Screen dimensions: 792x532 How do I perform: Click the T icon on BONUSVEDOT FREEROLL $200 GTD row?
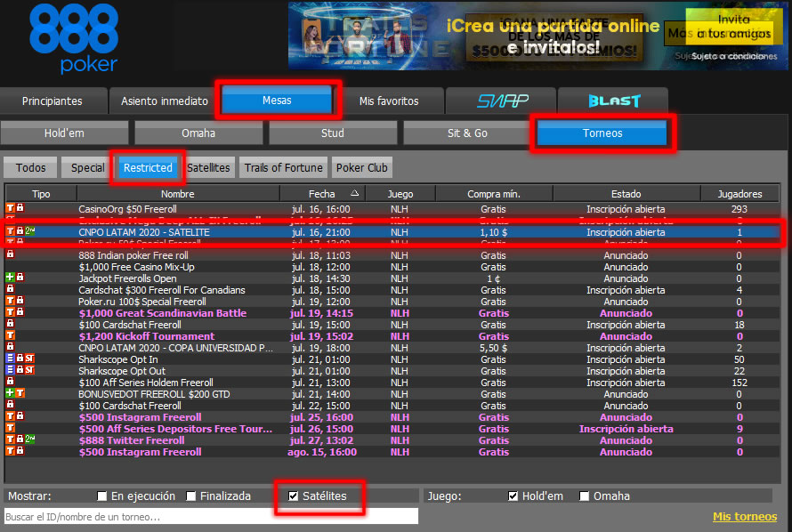point(20,394)
